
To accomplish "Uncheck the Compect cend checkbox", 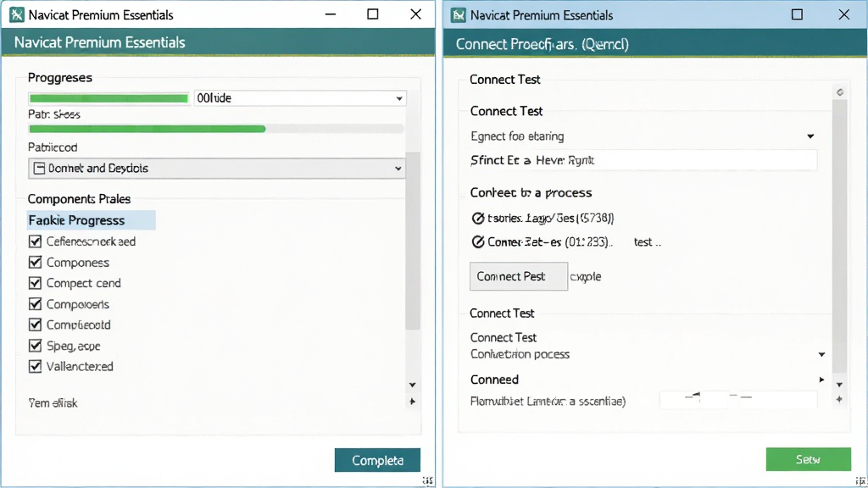I will (35, 283).
